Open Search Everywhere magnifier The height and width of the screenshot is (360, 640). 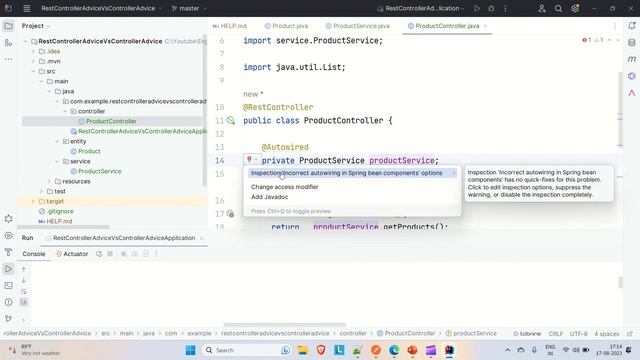coord(558,8)
